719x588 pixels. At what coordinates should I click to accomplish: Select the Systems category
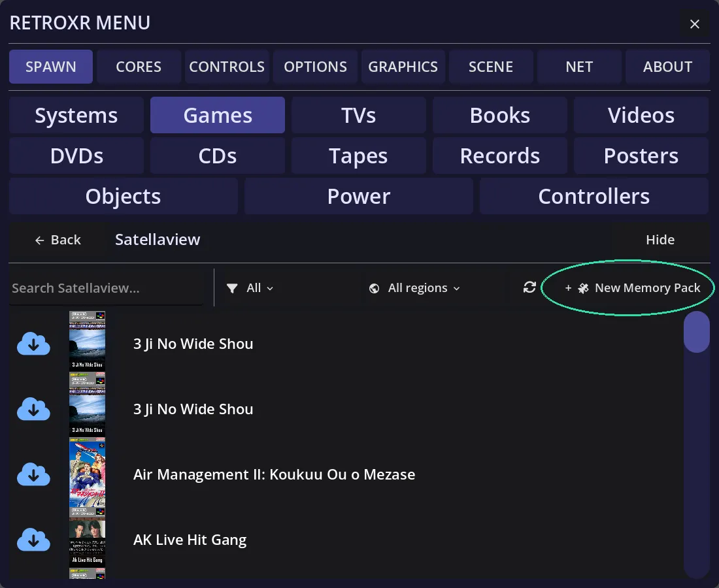click(x=76, y=115)
